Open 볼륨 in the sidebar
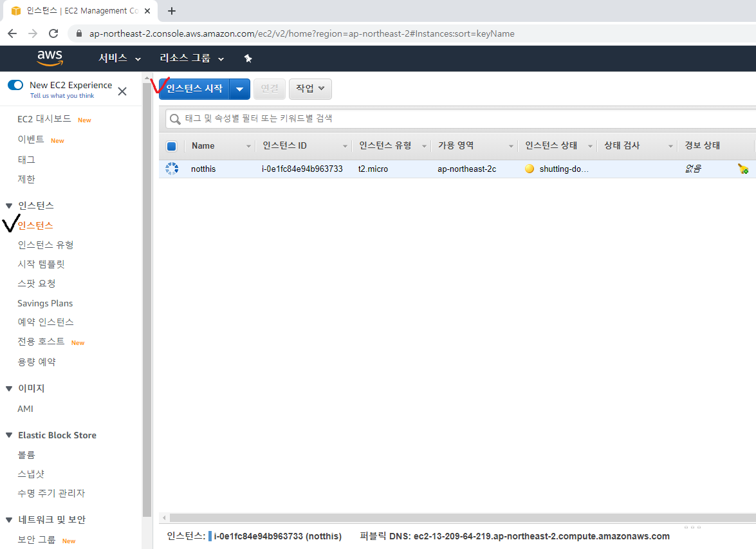Viewport: 756px width, 549px height. 26,455
